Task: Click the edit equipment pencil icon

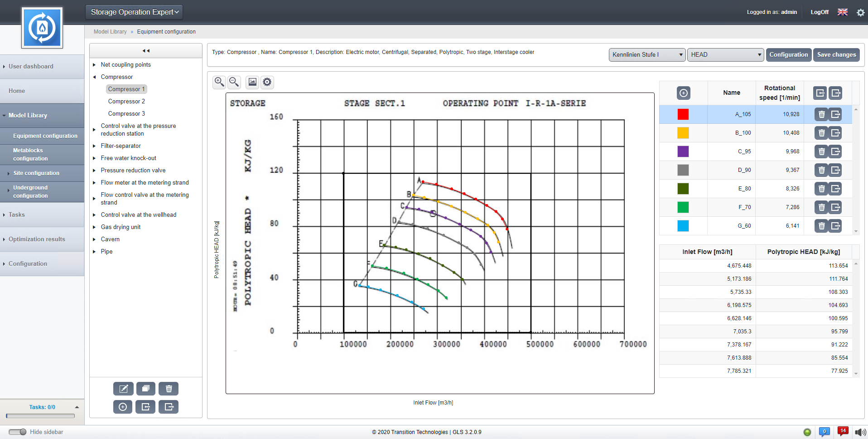Action: [x=123, y=389]
